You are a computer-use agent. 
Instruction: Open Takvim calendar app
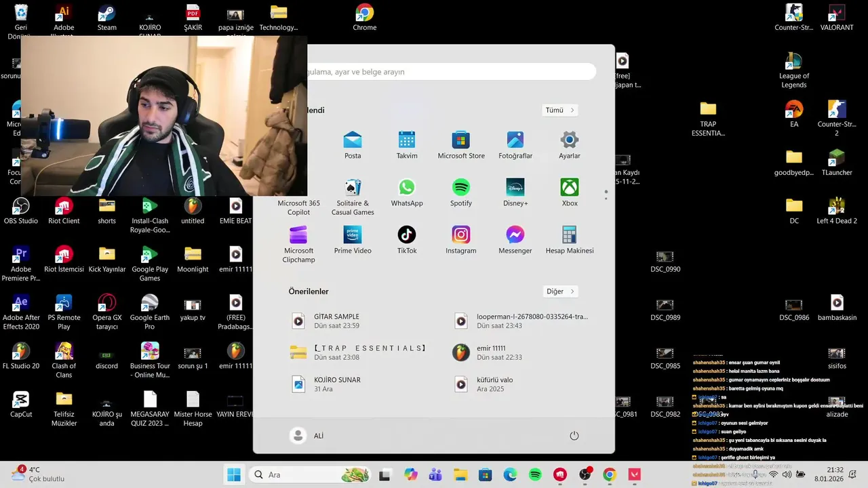407,145
